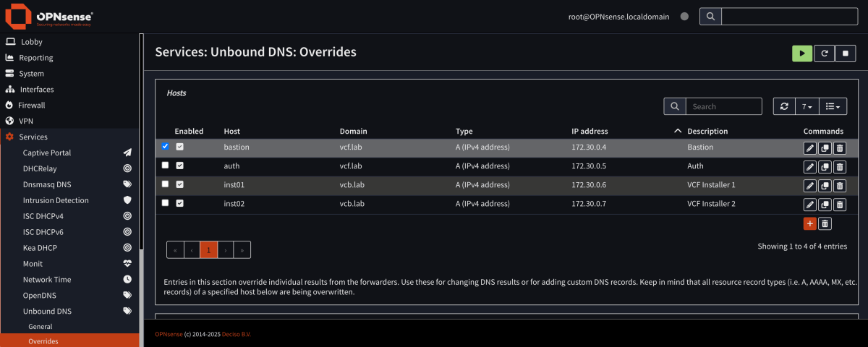The width and height of the screenshot is (868, 347).
Task: Click the top bar quick search field
Action: pyautogui.click(x=789, y=16)
